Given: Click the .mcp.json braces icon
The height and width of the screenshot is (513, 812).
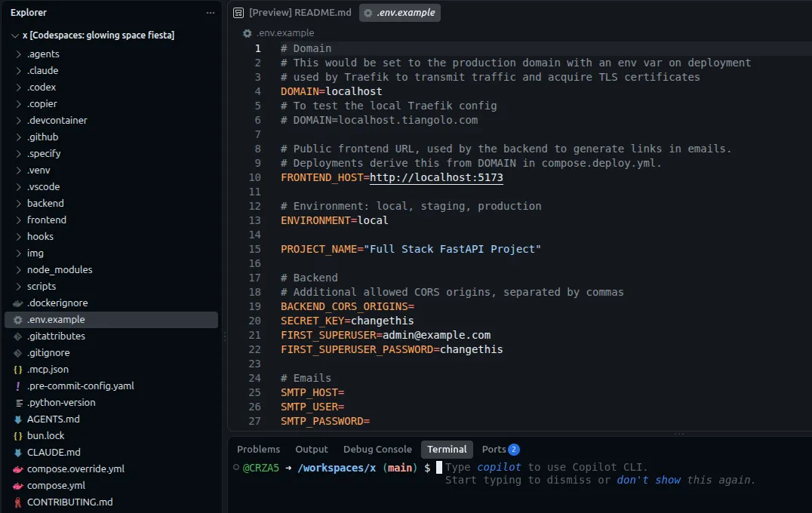Looking at the screenshot, I should pos(18,370).
